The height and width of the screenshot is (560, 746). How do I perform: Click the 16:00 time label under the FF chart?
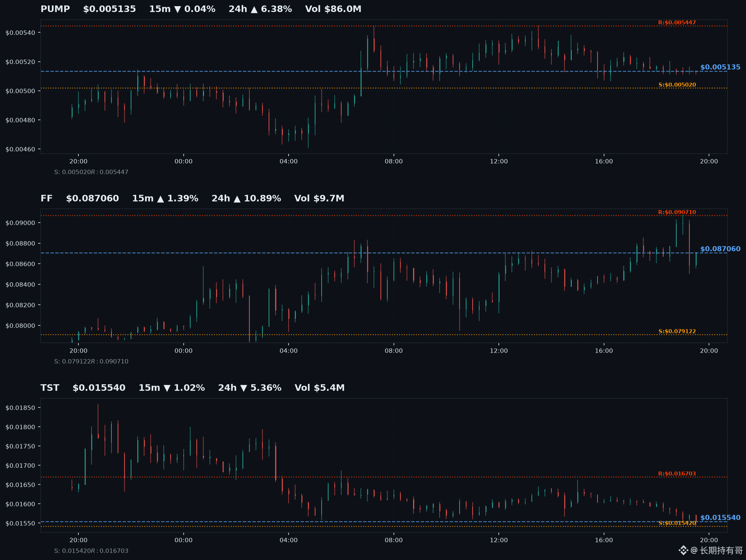click(604, 351)
